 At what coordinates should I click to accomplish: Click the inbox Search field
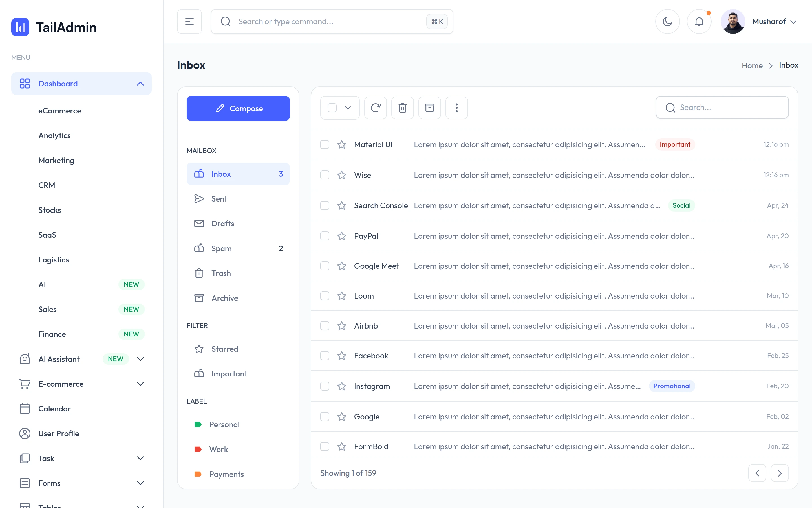click(722, 108)
